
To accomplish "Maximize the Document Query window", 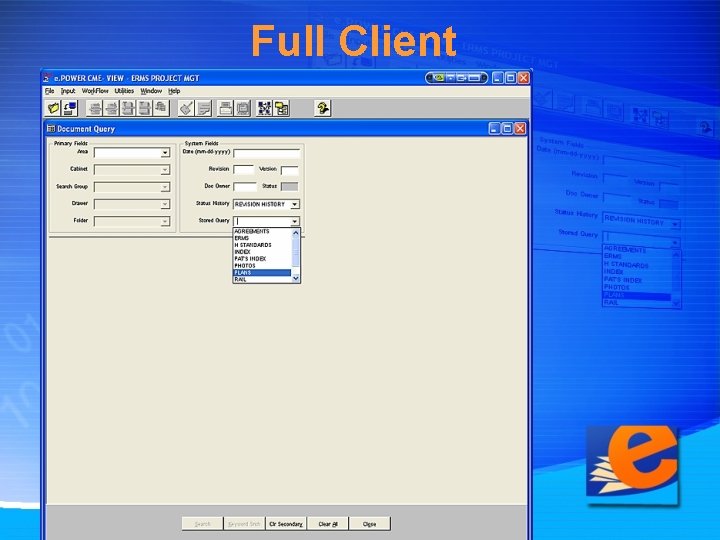I will tap(507, 129).
